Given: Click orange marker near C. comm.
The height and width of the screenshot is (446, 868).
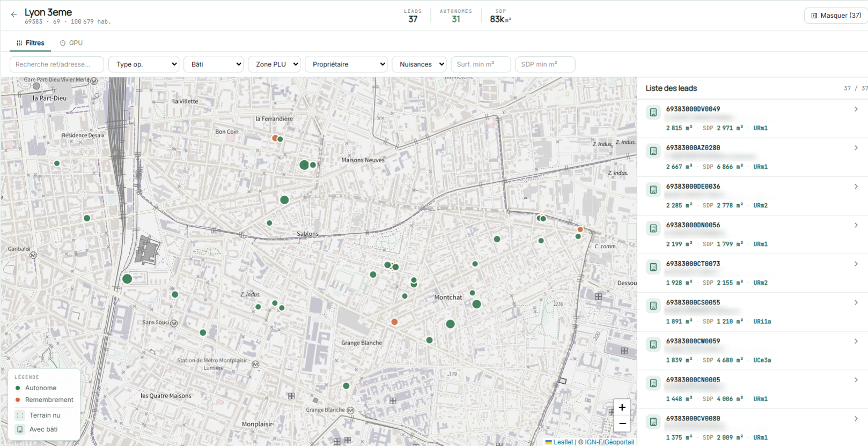Looking at the screenshot, I should (580, 229).
